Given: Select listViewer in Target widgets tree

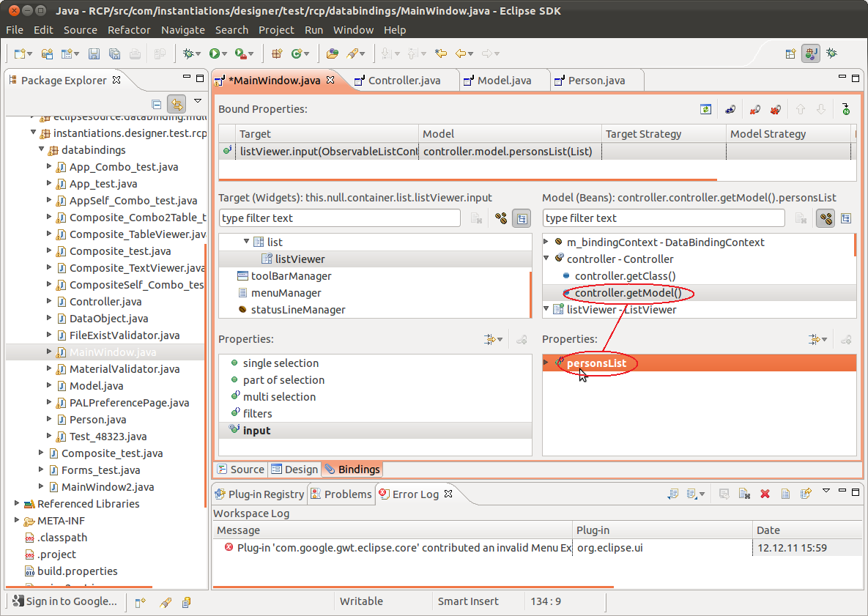Looking at the screenshot, I should coord(300,259).
